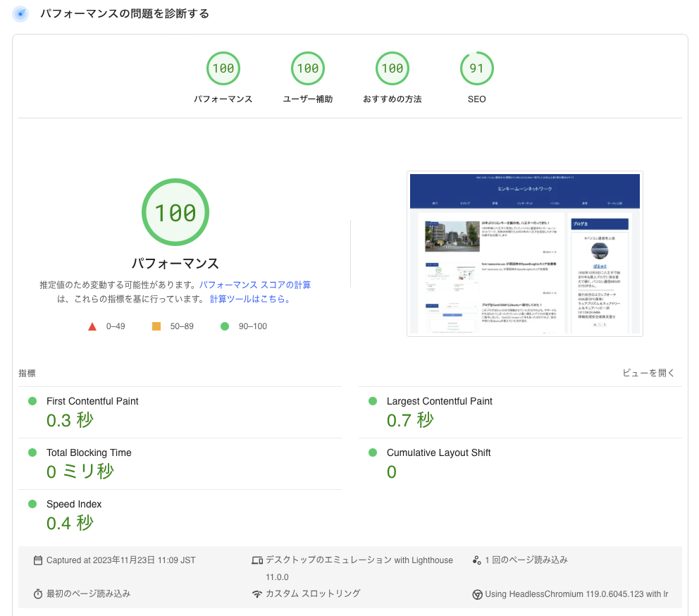Click the desktop emulation device icon
Image resolution: width=699 pixels, height=616 pixels.
257,560
